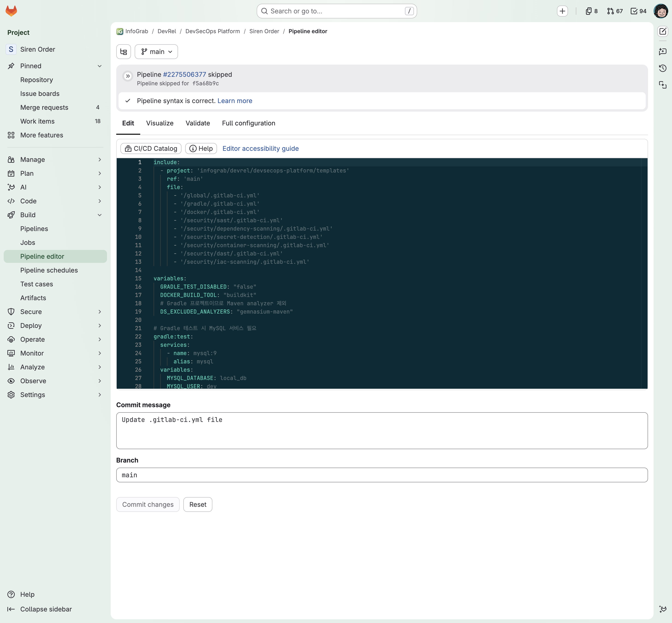Image resolution: width=672 pixels, height=623 pixels.
Task: Click the Collapse sidebar arrow icon
Action: (x=11, y=609)
